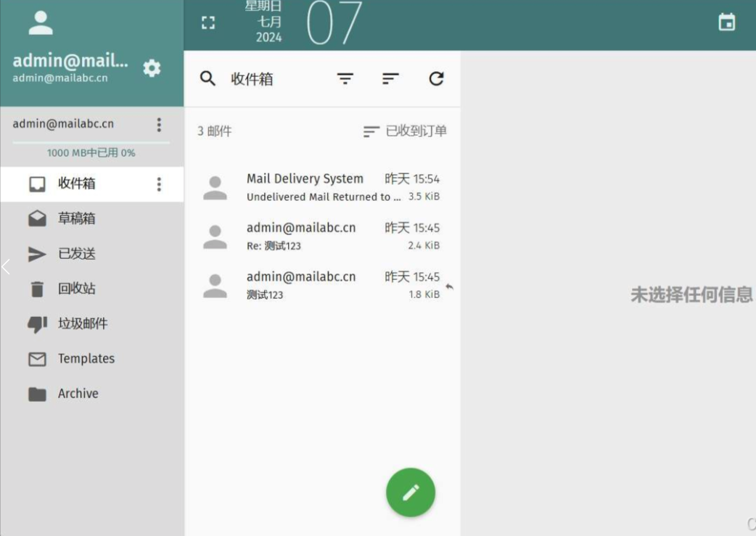Open settings gear next to account name

[152, 68]
